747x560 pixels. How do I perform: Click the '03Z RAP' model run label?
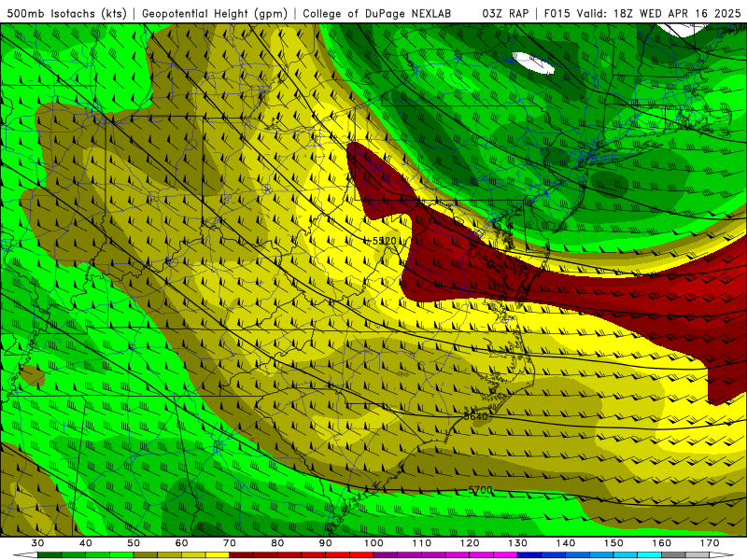coord(505,13)
